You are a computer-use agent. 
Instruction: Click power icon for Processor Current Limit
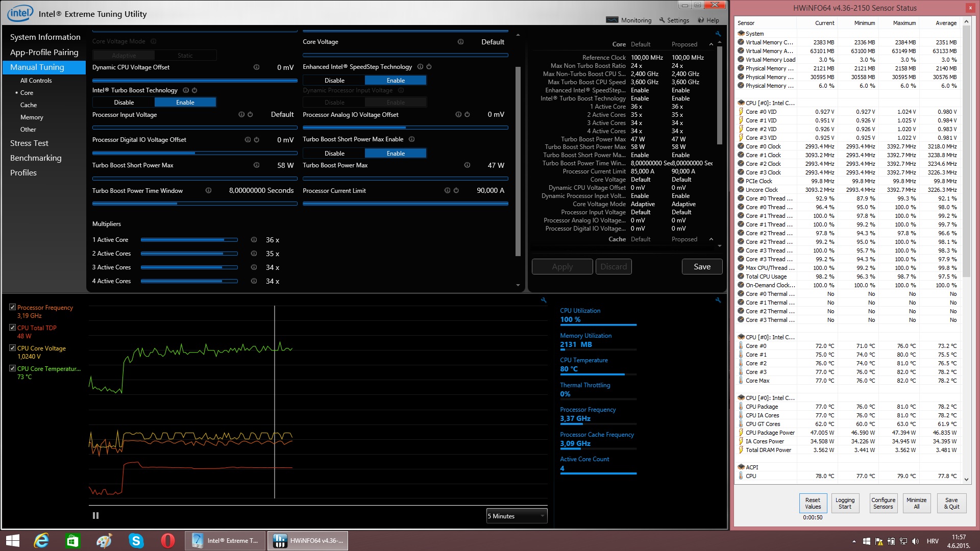pos(456,191)
